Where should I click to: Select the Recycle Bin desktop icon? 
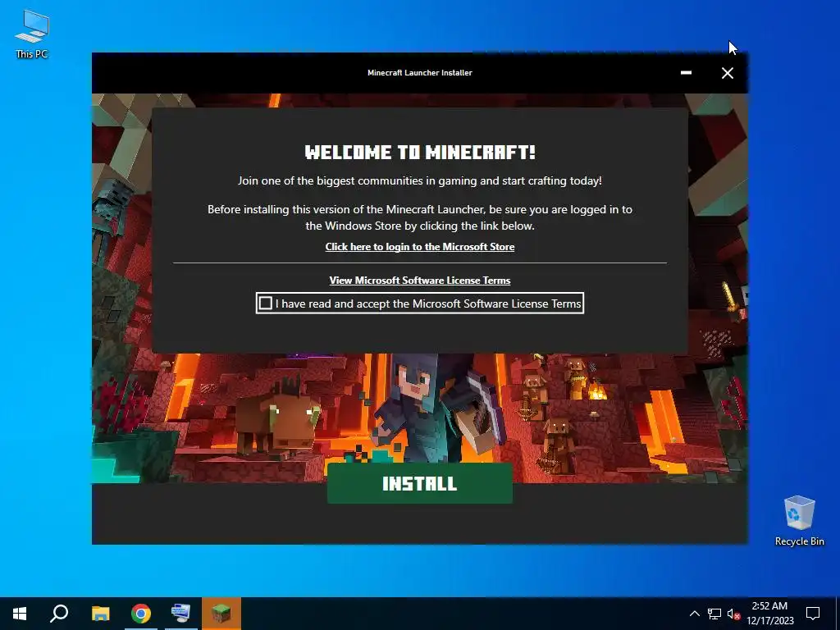click(799, 521)
